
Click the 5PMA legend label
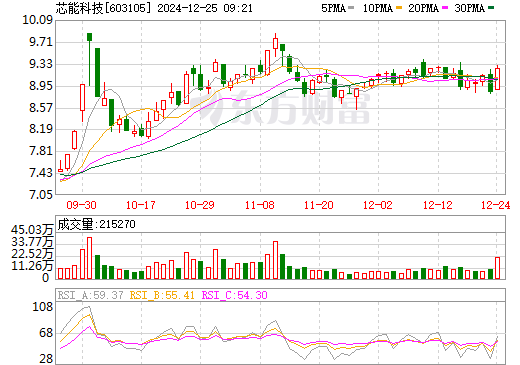(x=333, y=8)
